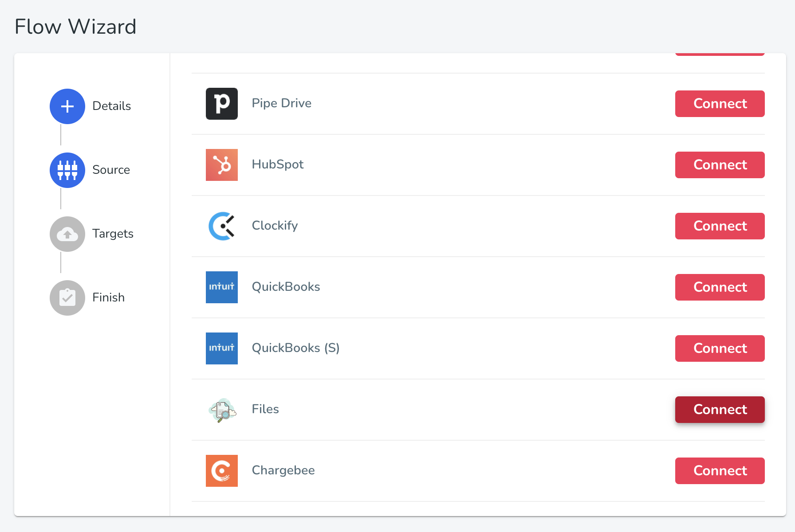Connect the HubSpot source
Image resolution: width=795 pixels, height=532 pixels.
click(720, 165)
